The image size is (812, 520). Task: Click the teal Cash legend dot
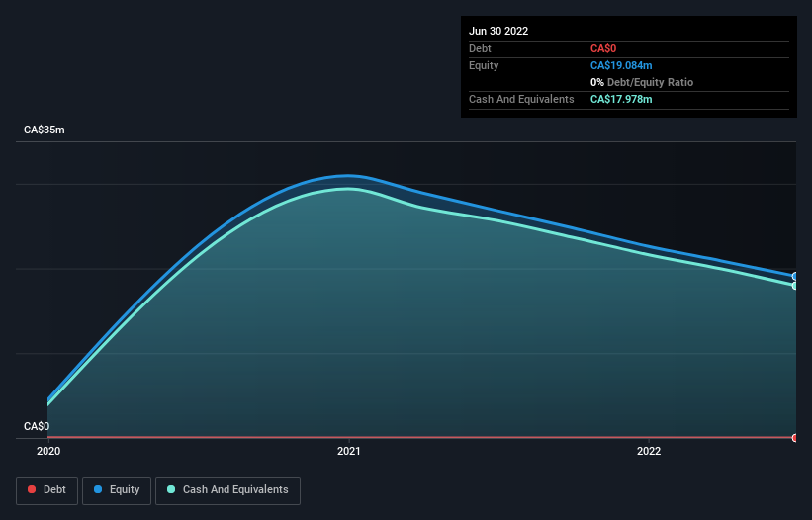tap(171, 489)
